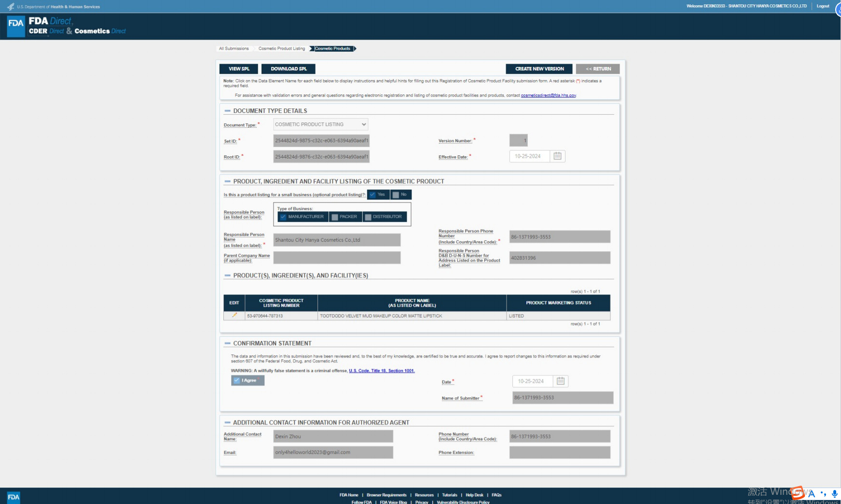Click CREATE NEW VERSION button
The width and height of the screenshot is (841, 504).
(539, 69)
